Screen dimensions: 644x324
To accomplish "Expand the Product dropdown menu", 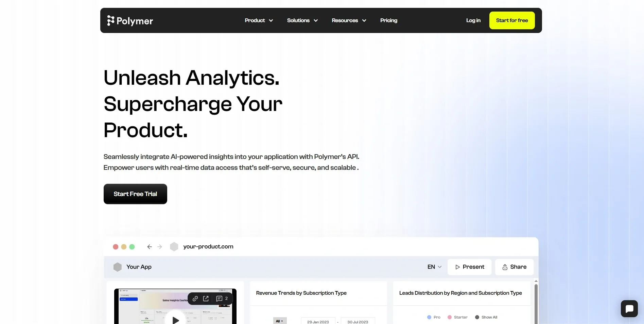I will point(259,20).
